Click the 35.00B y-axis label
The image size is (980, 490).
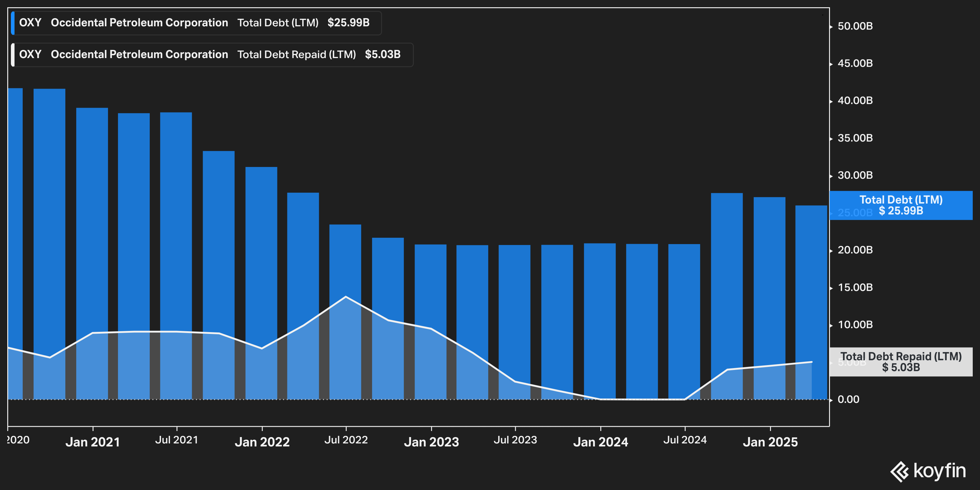855,138
